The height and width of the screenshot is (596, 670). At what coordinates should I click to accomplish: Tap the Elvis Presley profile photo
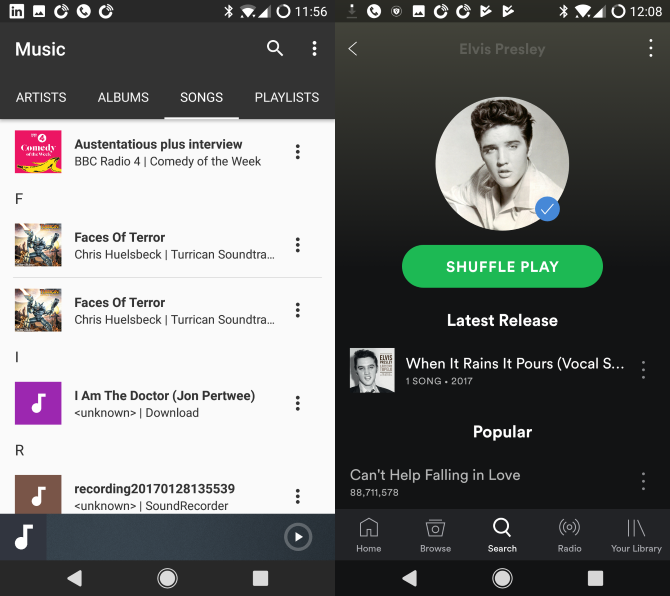pyautogui.click(x=502, y=164)
